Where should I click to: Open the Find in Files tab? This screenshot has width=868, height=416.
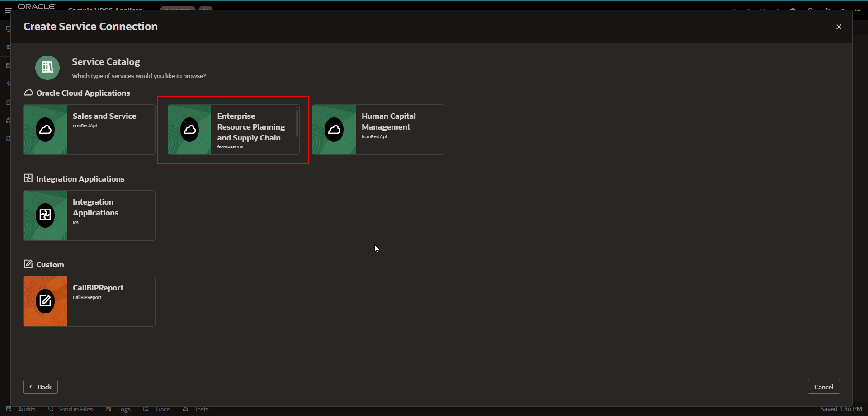tap(71, 409)
